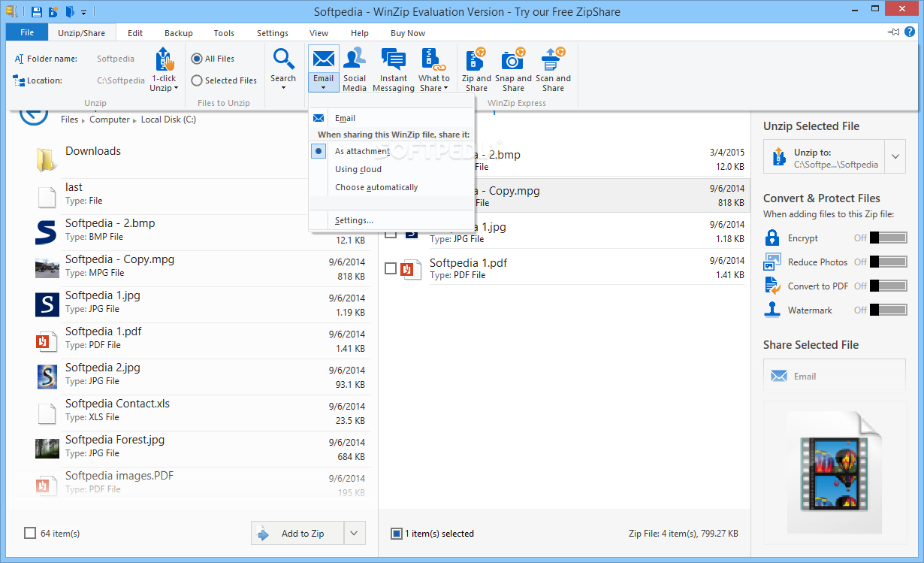Viewport: 924px width, 563px height.
Task: Launch Zip and Share from WinZip Express
Action: click(x=476, y=68)
